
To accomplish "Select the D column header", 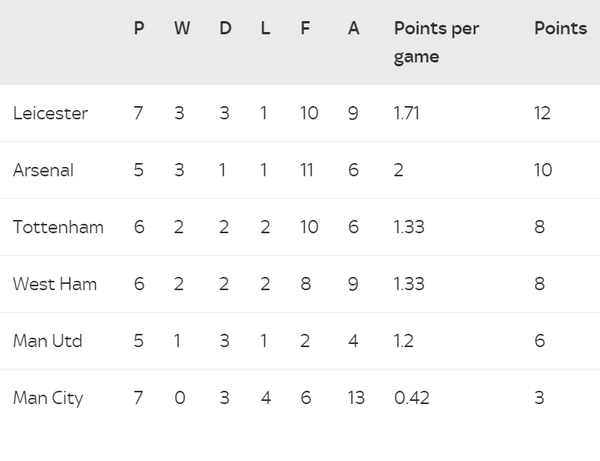I will click(x=225, y=28).
